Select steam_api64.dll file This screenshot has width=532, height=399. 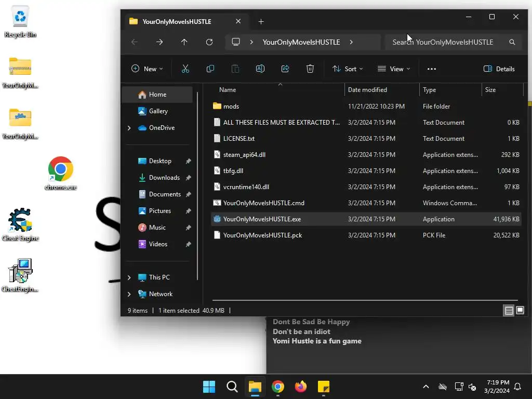click(x=366, y=155)
